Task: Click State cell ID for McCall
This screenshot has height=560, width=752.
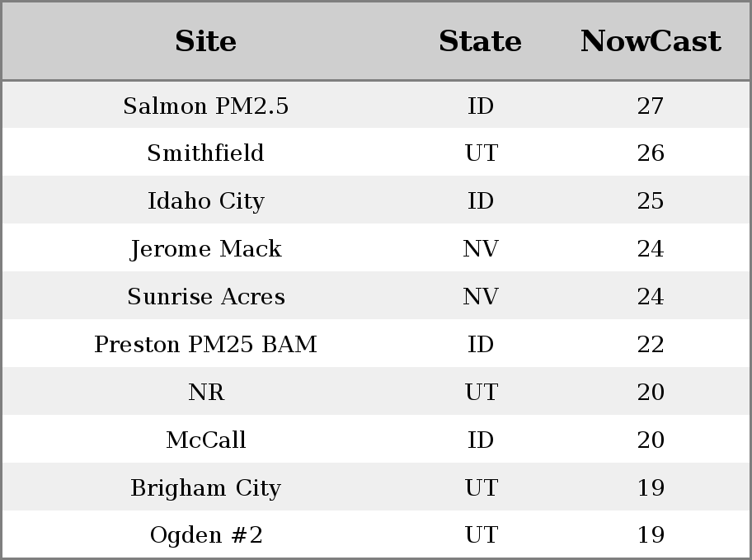Action: point(480,440)
